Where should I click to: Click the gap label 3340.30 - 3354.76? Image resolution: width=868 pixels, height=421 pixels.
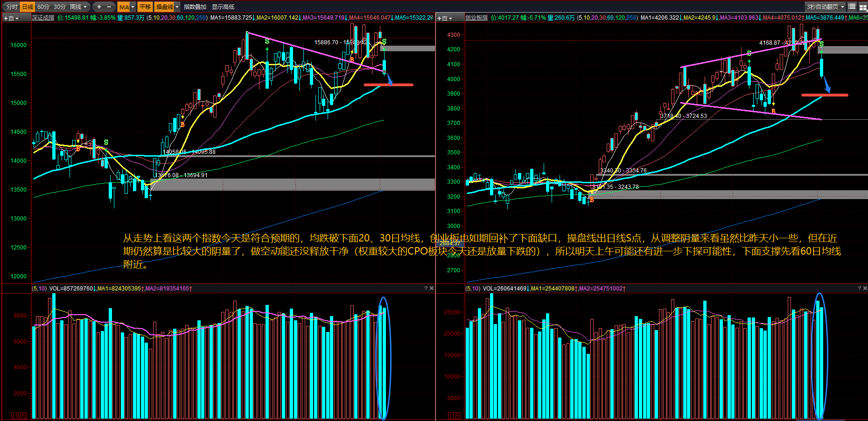point(623,171)
